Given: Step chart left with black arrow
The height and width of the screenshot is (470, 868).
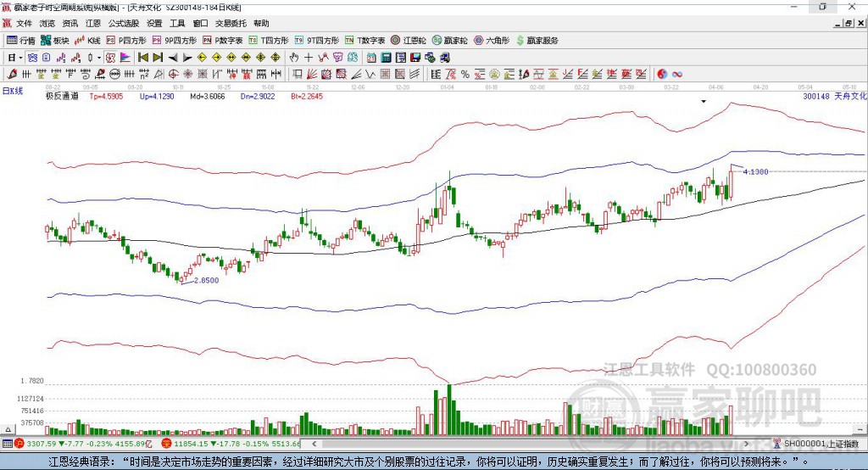Looking at the screenshot, I should point(173,58).
